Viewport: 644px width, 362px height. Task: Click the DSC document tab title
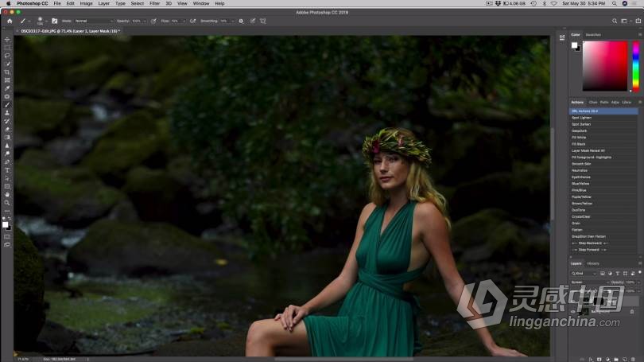(70, 31)
